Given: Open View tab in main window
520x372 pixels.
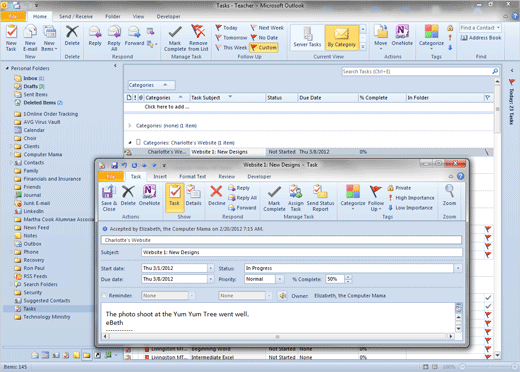Looking at the screenshot, I should point(138,16).
